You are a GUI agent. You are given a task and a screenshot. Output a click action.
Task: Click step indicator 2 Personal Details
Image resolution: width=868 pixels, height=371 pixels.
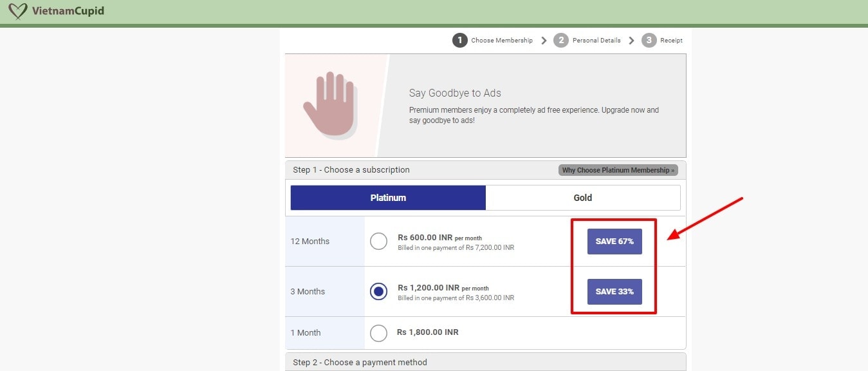tap(561, 40)
